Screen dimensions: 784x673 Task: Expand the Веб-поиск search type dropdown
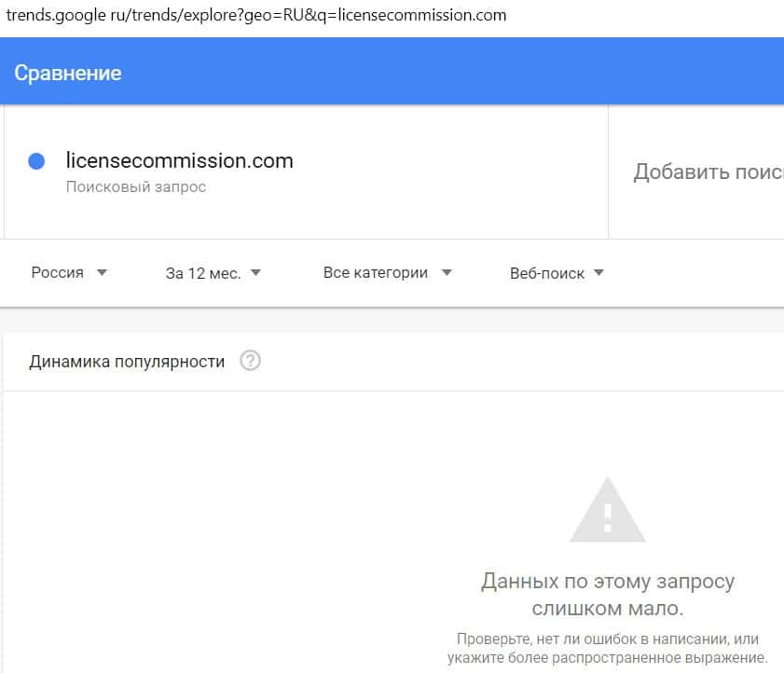click(547, 273)
